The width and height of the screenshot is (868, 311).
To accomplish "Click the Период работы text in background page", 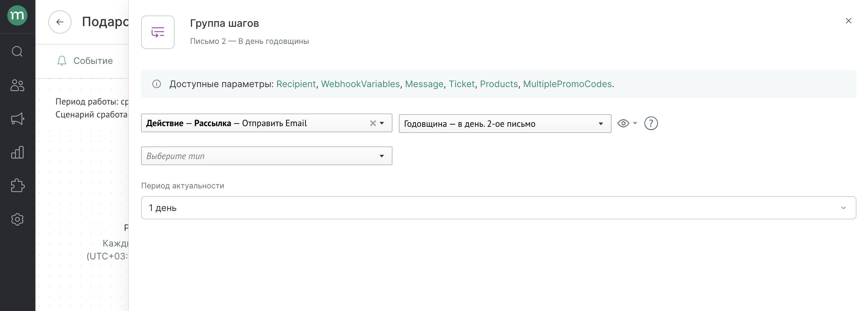I will 92,102.
